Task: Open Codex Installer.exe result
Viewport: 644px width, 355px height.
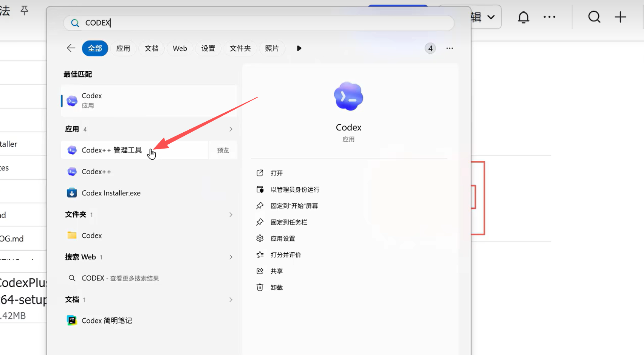Action: 149,193
